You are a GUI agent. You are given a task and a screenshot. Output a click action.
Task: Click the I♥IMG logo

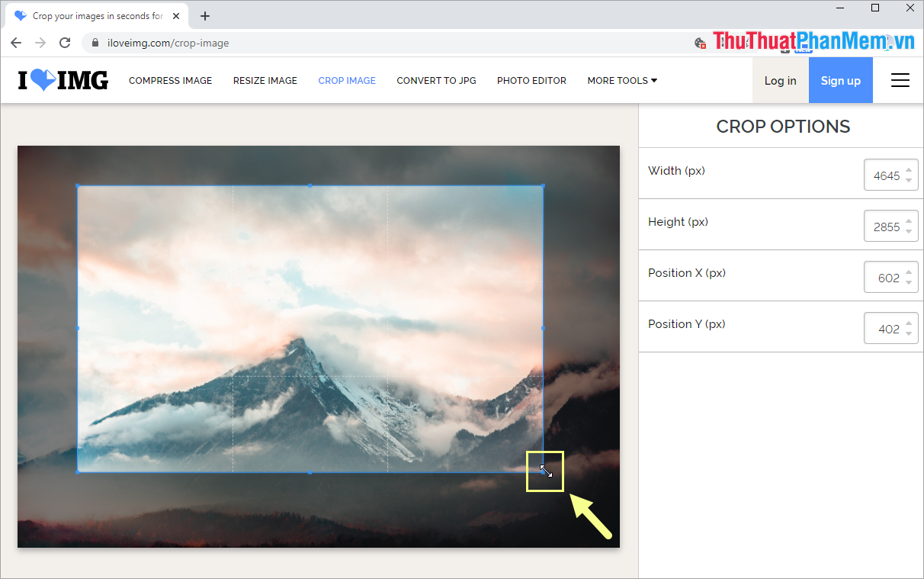[63, 79]
